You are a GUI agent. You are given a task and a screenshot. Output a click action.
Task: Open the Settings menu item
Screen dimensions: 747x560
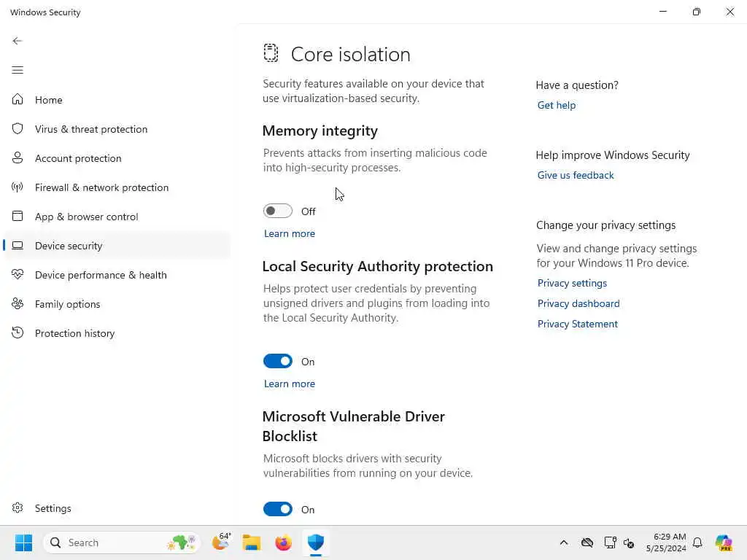point(53,508)
